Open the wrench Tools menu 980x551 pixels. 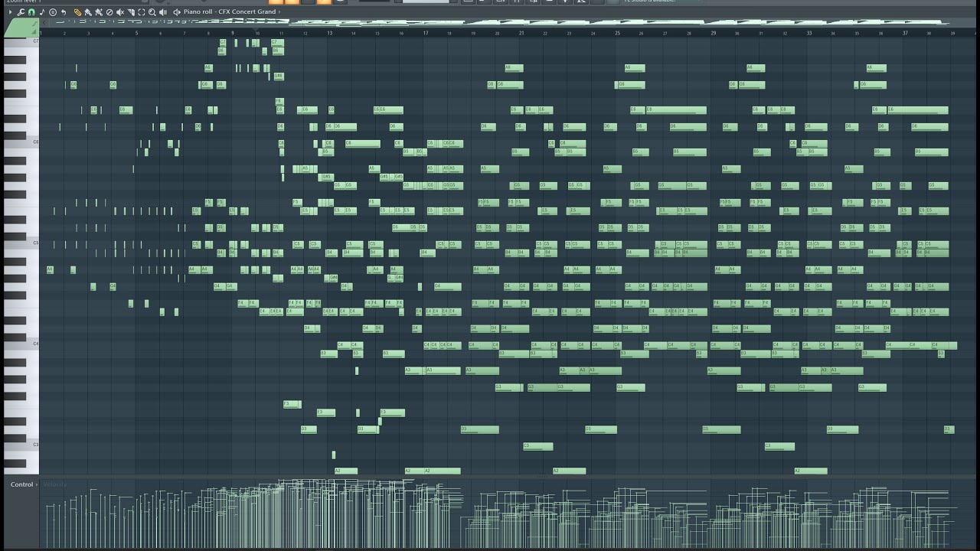point(21,12)
